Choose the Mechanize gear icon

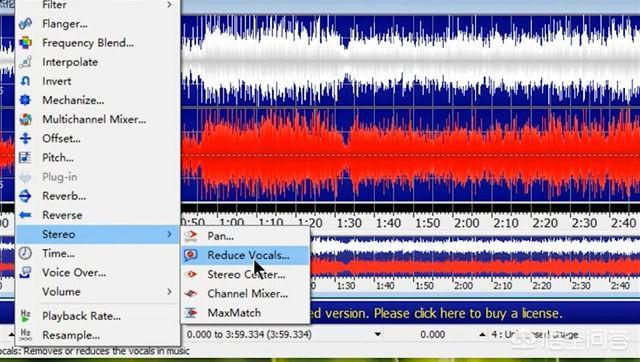coord(25,100)
